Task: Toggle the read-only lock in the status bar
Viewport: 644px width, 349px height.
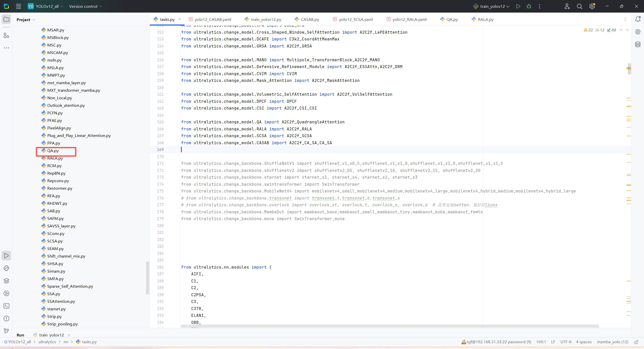Action: point(636,342)
